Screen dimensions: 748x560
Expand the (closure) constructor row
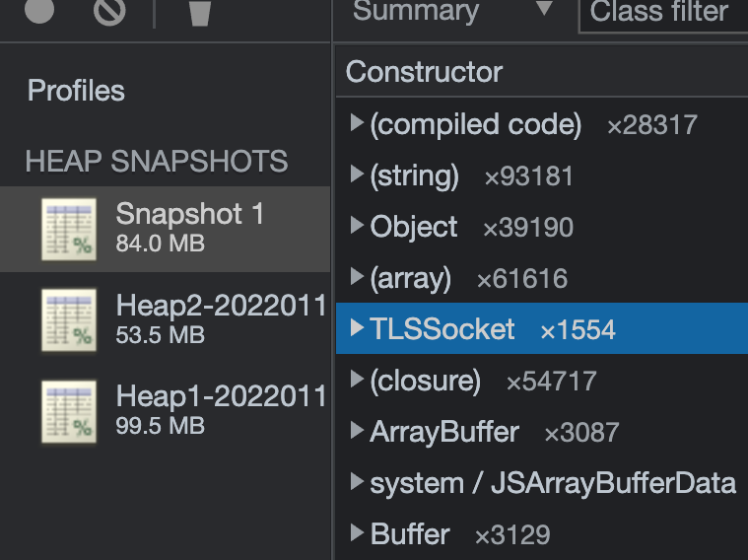[x=358, y=381]
